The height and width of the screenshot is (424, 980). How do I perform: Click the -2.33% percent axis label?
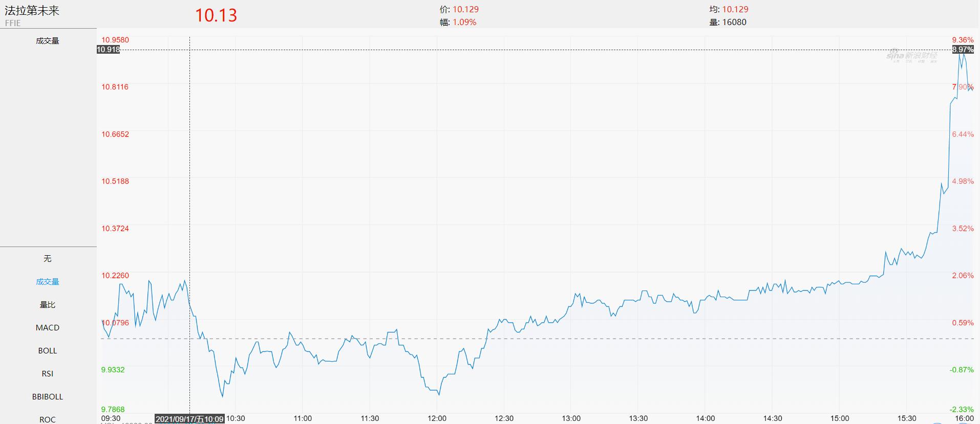click(x=962, y=409)
